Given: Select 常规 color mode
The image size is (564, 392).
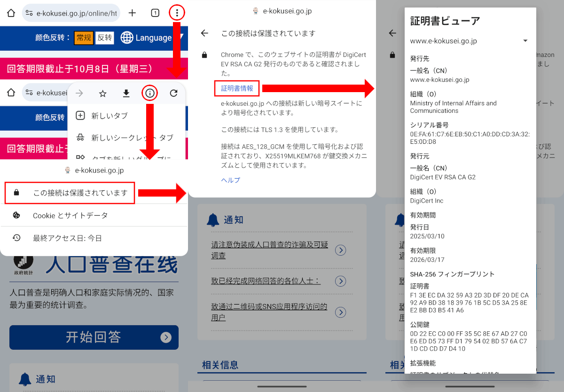Looking at the screenshot, I should (x=84, y=38).
